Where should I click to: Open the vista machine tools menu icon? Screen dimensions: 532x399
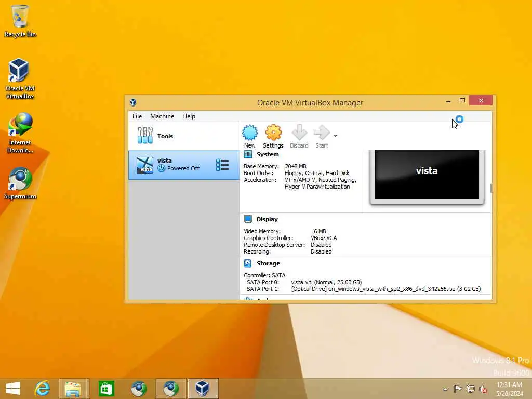point(222,165)
